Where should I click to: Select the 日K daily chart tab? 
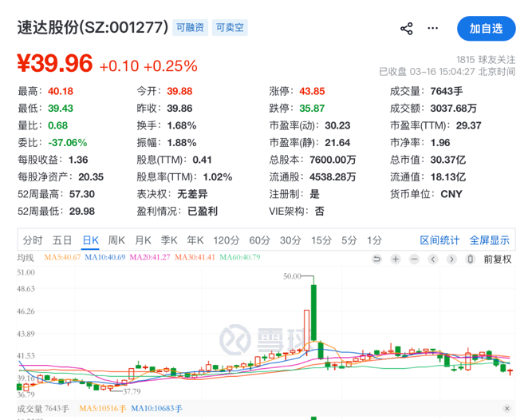point(90,240)
